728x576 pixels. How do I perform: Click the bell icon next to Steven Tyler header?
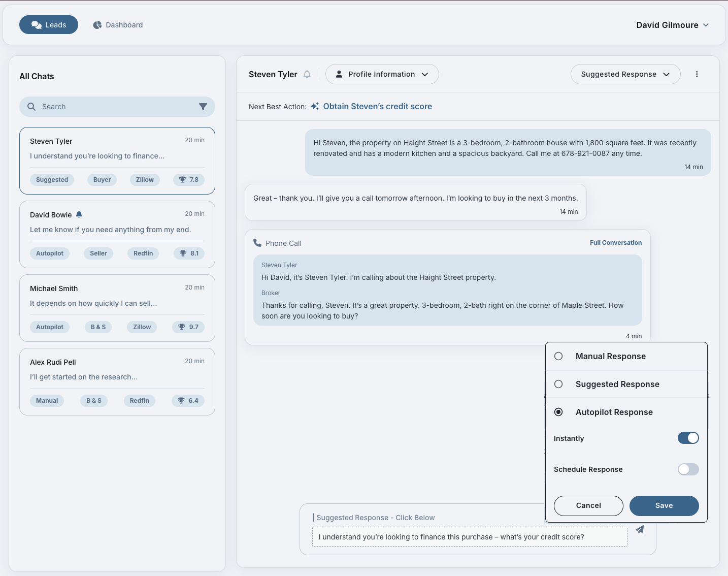pos(307,74)
